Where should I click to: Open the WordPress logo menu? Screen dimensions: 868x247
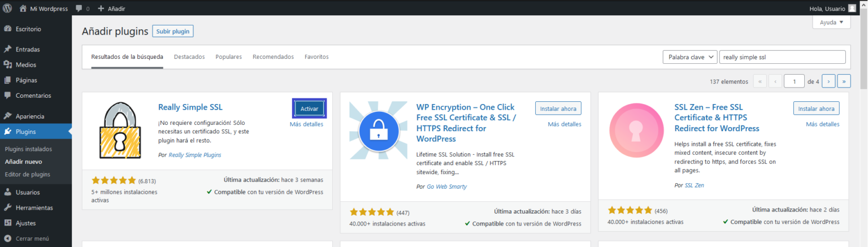tap(8, 8)
